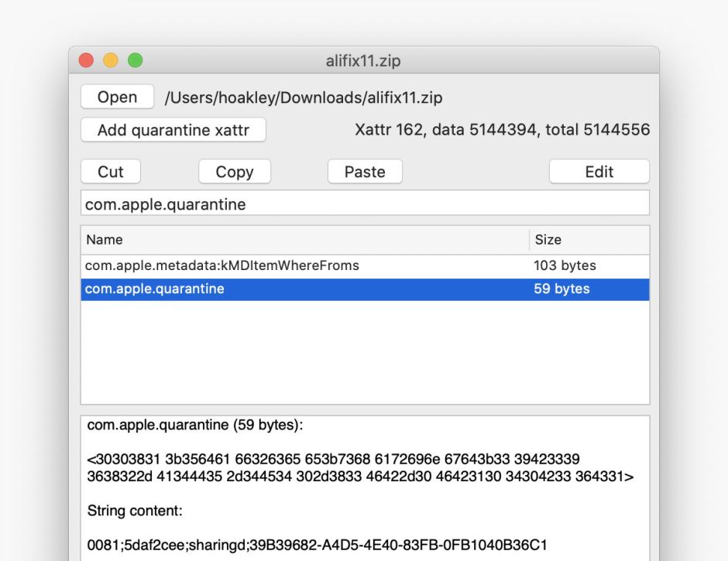This screenshot has width=728, height=561.
Task: Click the /Users/hoakley/Downloads file path text
Action: (x=304, y=97)
